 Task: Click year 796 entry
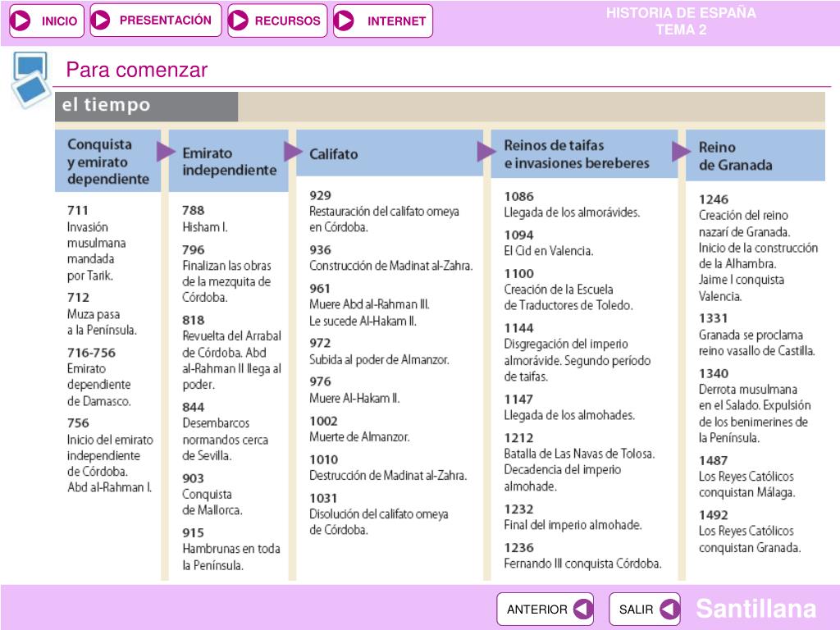click(x=226, y=273)
